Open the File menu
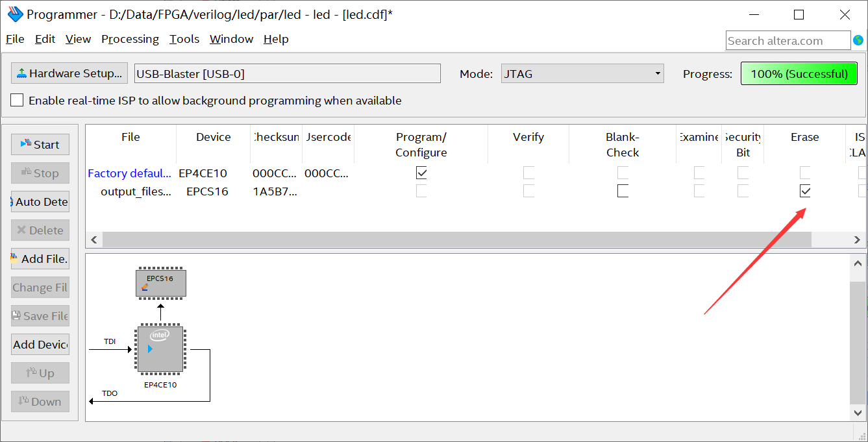The height and width of the screenshot is (442, 868). click(x=15, y=39)
